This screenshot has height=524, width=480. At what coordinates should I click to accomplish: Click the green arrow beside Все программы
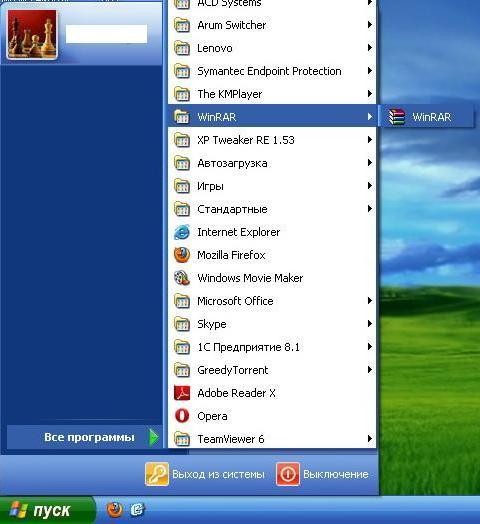(x=153, y=437)
